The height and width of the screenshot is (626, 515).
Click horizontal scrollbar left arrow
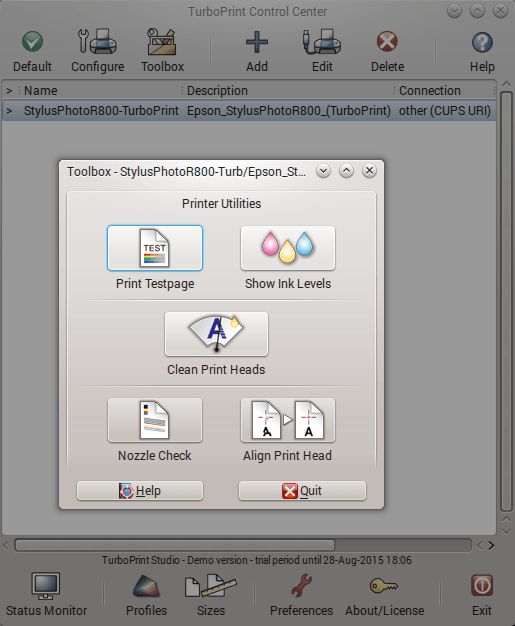pos(6,545)
